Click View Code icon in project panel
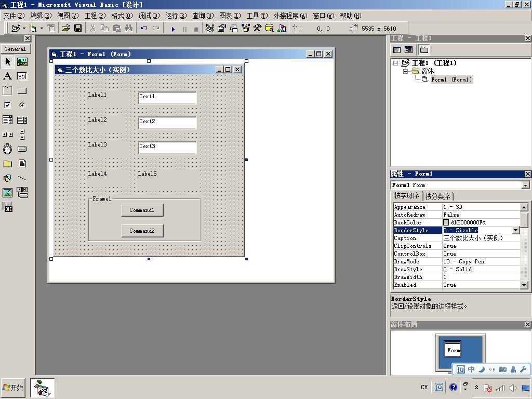 [x=397, y=50]
